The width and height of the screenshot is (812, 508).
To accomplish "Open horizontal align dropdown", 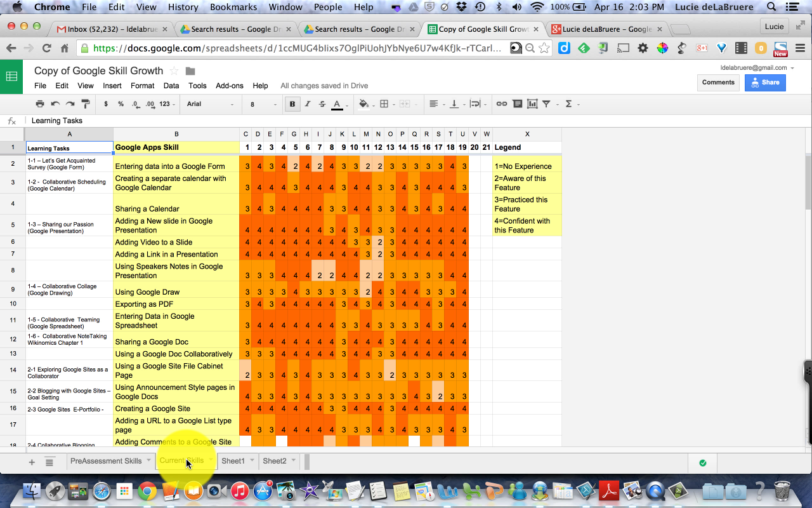I will [x=436, y=104].
